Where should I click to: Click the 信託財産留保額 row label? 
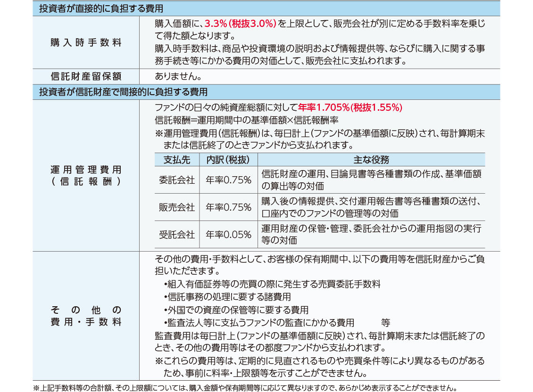coord(86,76)
